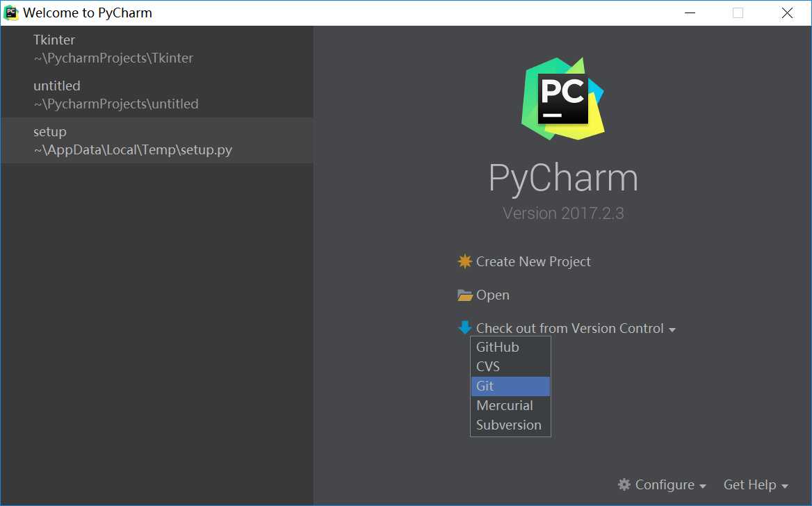The image size is (812, 506).
Task: Open the Tkinter recent project
Action: click(157, 49)
